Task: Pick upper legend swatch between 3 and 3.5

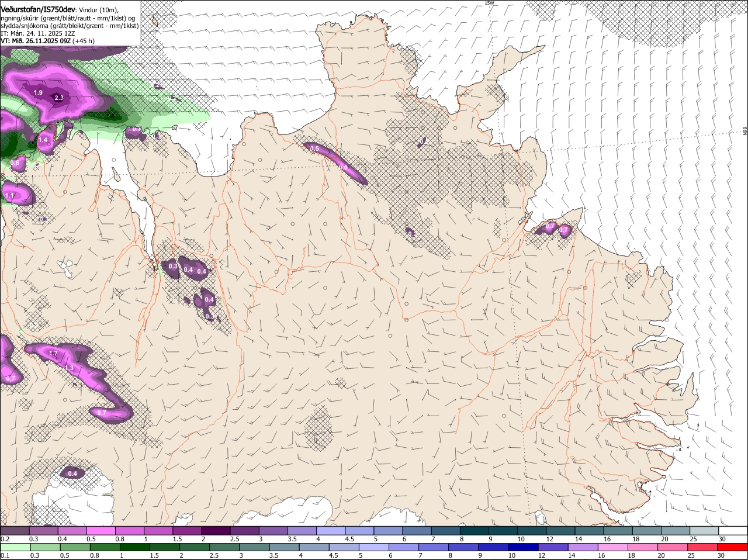Action: (273, 531)
